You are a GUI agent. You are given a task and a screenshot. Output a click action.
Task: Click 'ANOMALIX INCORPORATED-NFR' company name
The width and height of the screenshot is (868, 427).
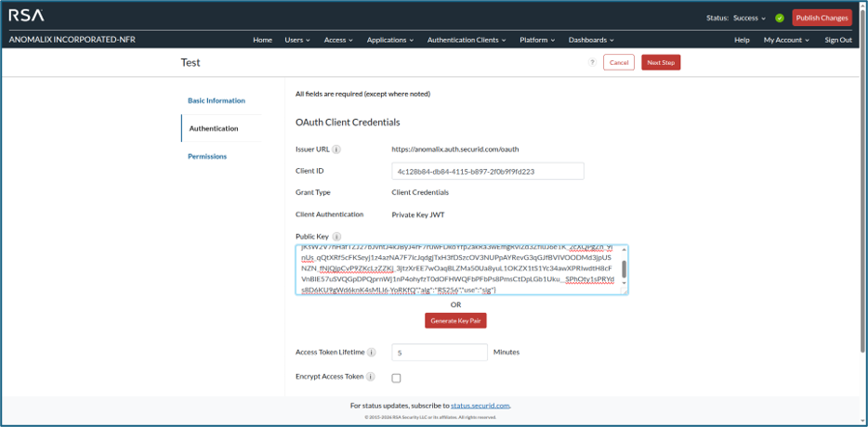[x=72, y=40]
